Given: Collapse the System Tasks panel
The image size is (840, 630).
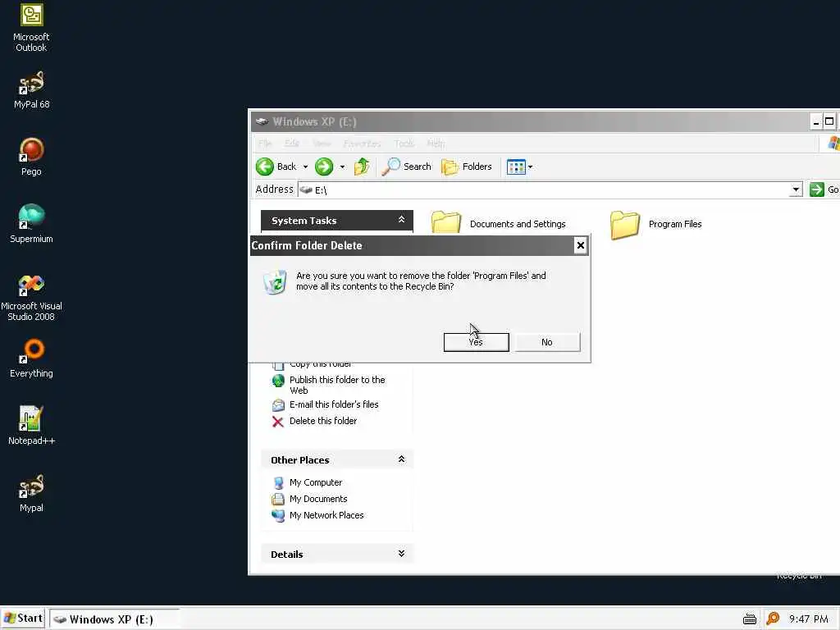Looking at the screenshot, I should pos(401,220).
